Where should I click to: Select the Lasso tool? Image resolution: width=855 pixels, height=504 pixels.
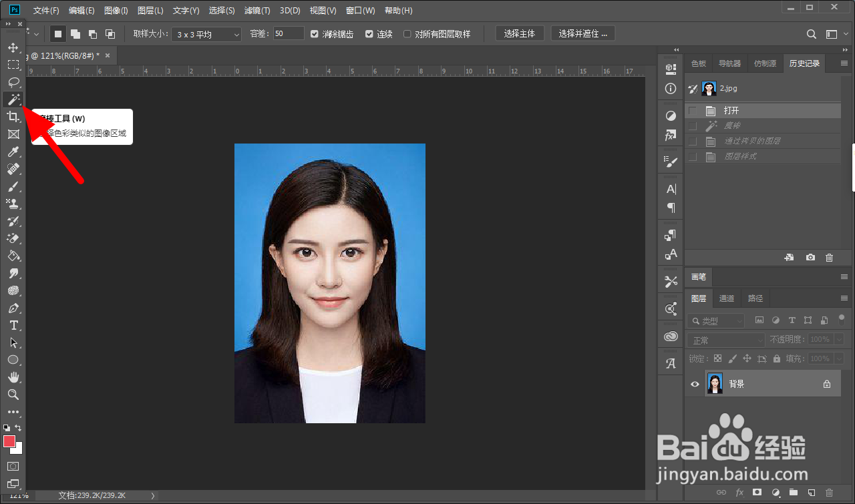[13, 82]
